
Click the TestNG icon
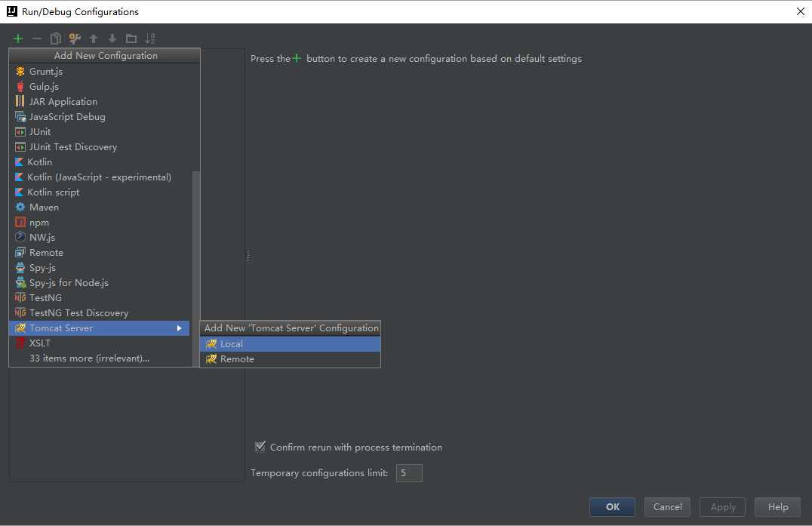click(20, 297)
